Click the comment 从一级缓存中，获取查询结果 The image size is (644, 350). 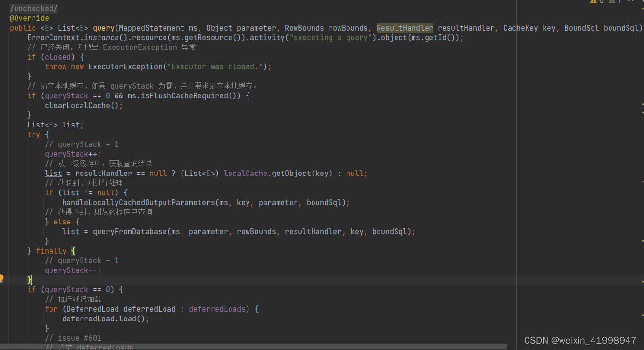click(x=99, y=164)
